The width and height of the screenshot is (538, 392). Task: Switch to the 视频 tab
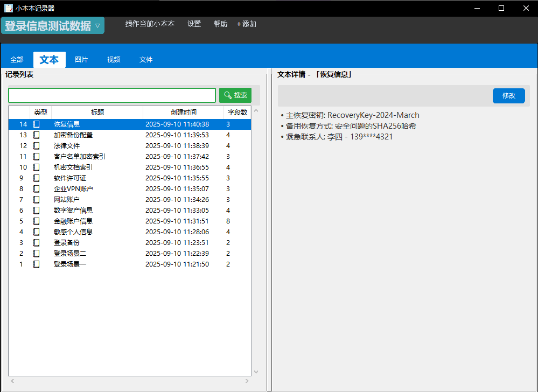114,60
